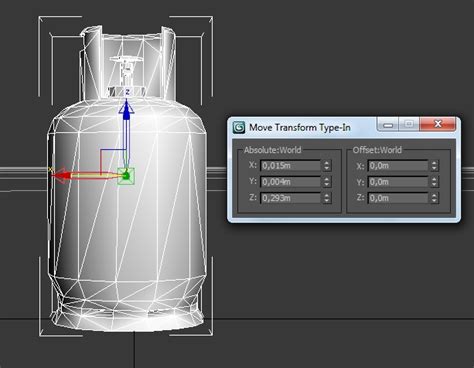Minimize the Move Transform Type-In dialog
Image resolution: width=474 pixels, height=368 pixels.
[388, 125]
